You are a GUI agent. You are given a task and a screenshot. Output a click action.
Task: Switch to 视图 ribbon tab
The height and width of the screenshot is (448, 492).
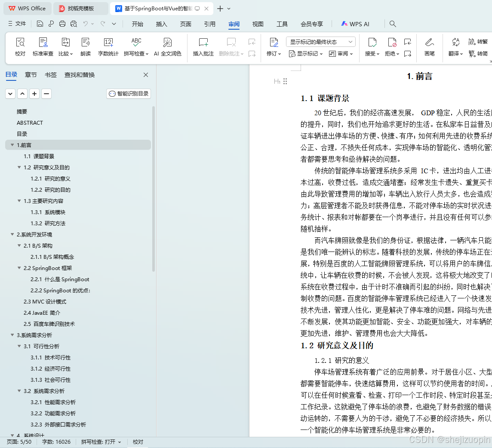click(258, 24)
